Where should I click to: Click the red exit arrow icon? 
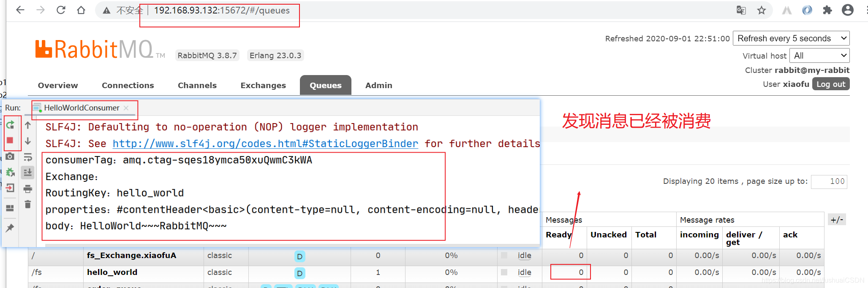point(10,188)
